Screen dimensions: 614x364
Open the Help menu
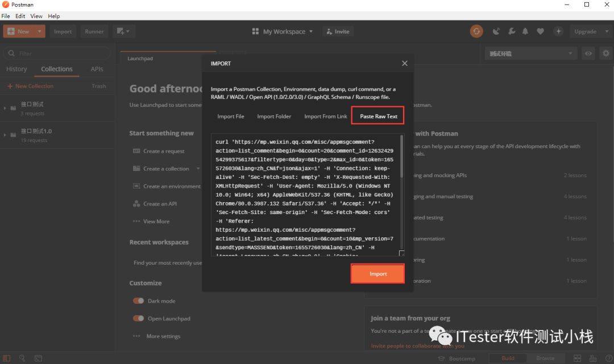53,16
